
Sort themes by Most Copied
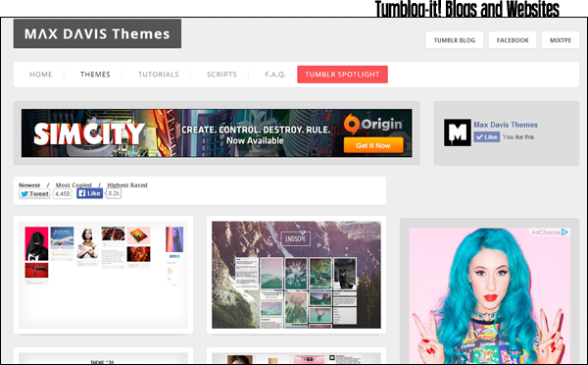tap(73, 185)
